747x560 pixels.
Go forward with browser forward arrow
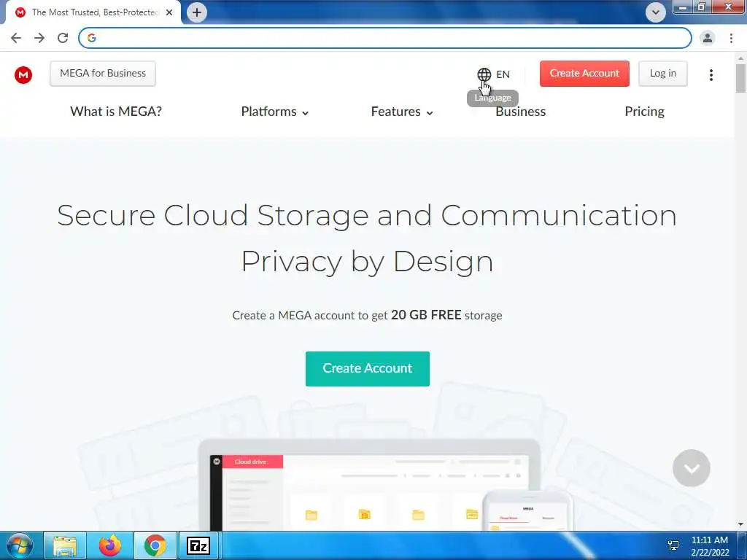39,38
